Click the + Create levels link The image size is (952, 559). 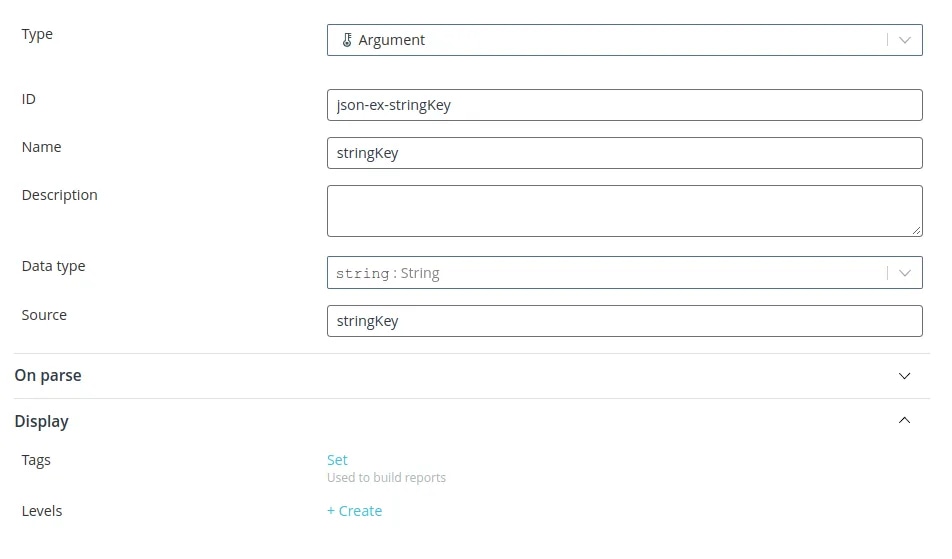pyautogui.click(x=355, y=511)
